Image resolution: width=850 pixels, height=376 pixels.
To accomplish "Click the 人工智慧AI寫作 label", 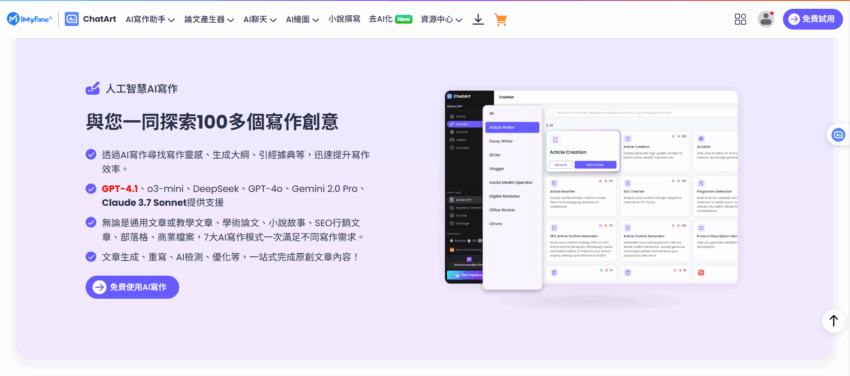I will click(x=141, y=89).
